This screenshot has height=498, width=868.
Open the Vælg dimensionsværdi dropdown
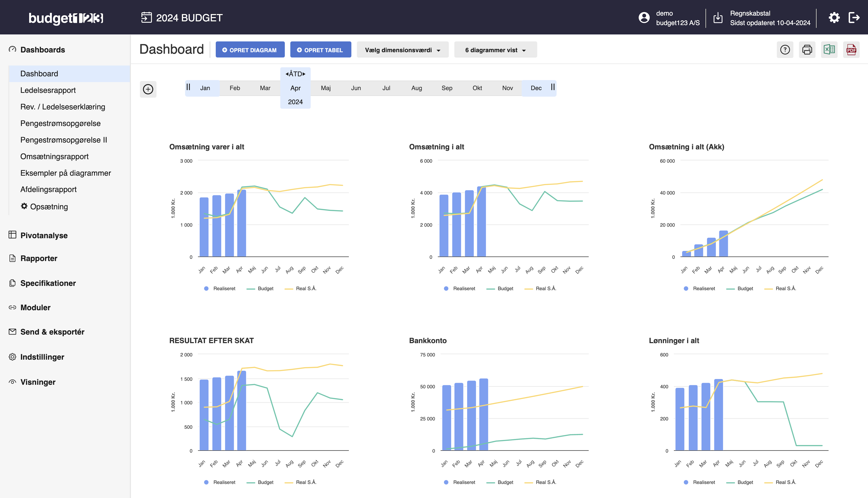pos(402,50)
